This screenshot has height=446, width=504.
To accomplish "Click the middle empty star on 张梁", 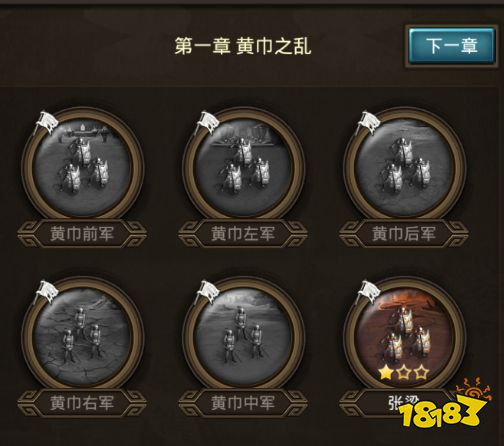I will coord(404,372).
